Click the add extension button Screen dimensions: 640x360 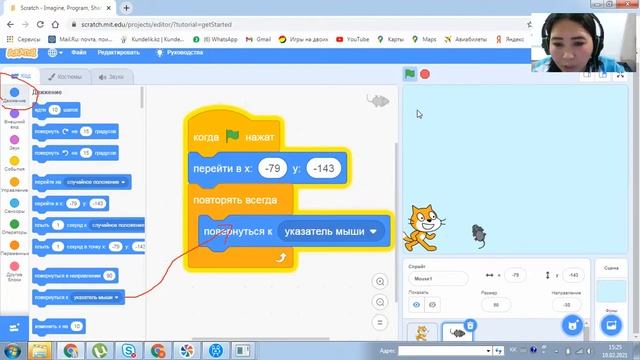point(14,328)
